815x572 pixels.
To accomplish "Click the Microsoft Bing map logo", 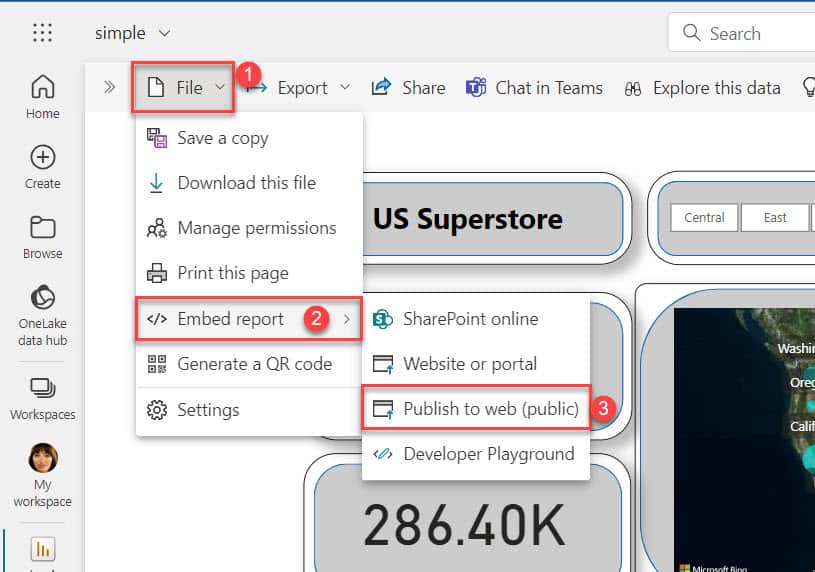I will pyautogui.click(x=714, y=568).
